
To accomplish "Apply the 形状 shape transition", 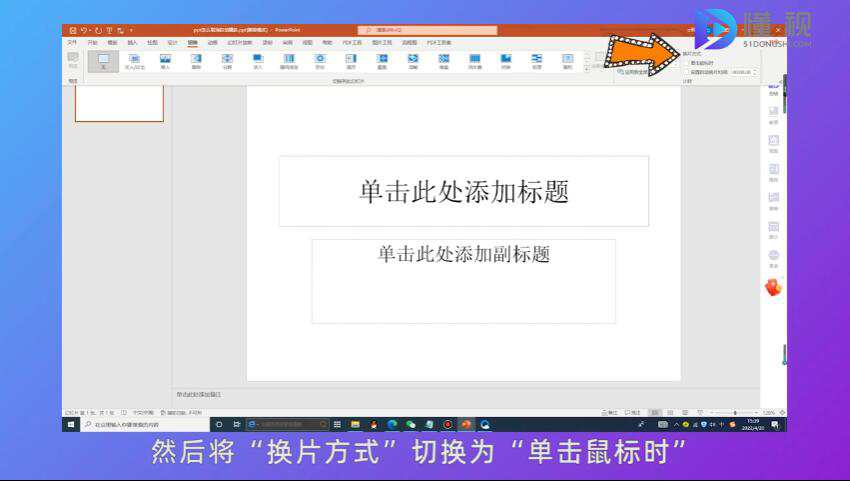I will tap(320, 61).
